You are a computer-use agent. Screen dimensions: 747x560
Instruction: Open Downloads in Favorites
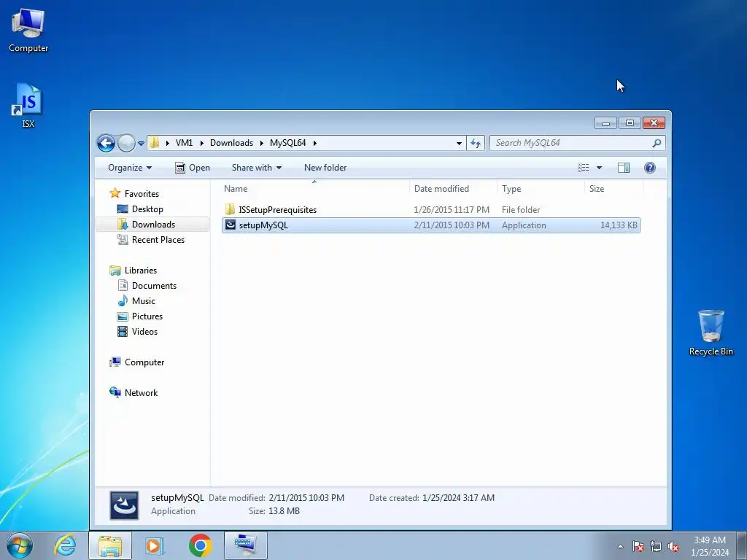[153, 225]
